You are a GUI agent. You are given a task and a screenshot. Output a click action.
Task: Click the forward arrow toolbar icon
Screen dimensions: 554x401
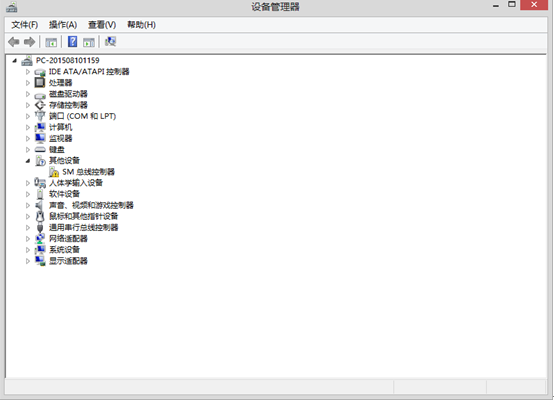click(x=29, y=42)
